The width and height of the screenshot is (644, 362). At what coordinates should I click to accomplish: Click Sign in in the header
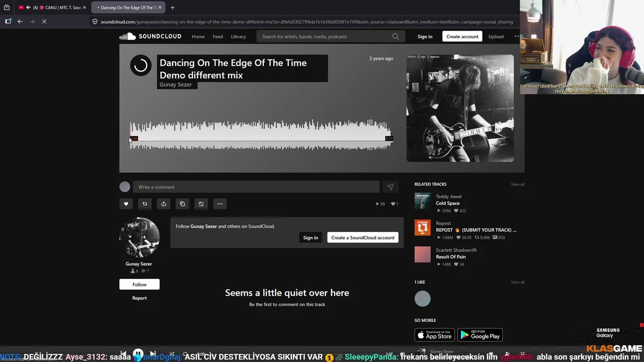coord(425,36)
